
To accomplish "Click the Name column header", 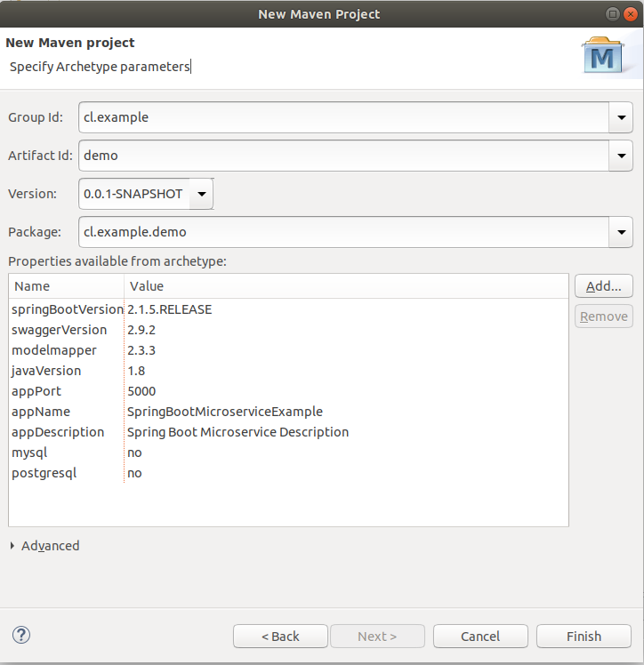I will tap(66, 286).
